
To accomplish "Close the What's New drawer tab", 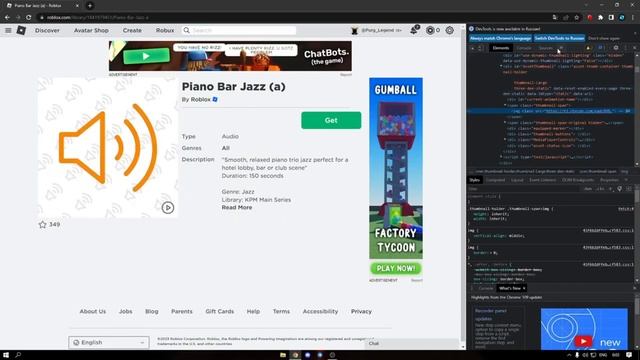I will point(524,288).
